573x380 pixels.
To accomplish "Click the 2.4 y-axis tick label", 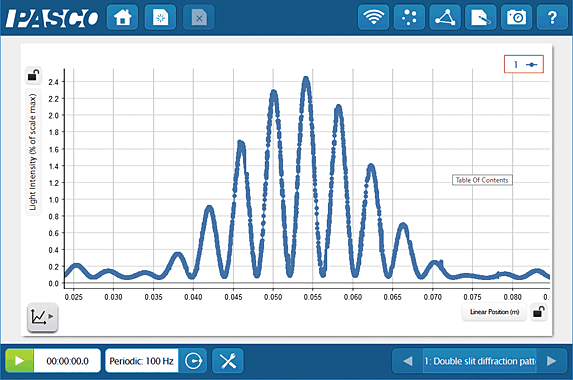I will [53, 82].
